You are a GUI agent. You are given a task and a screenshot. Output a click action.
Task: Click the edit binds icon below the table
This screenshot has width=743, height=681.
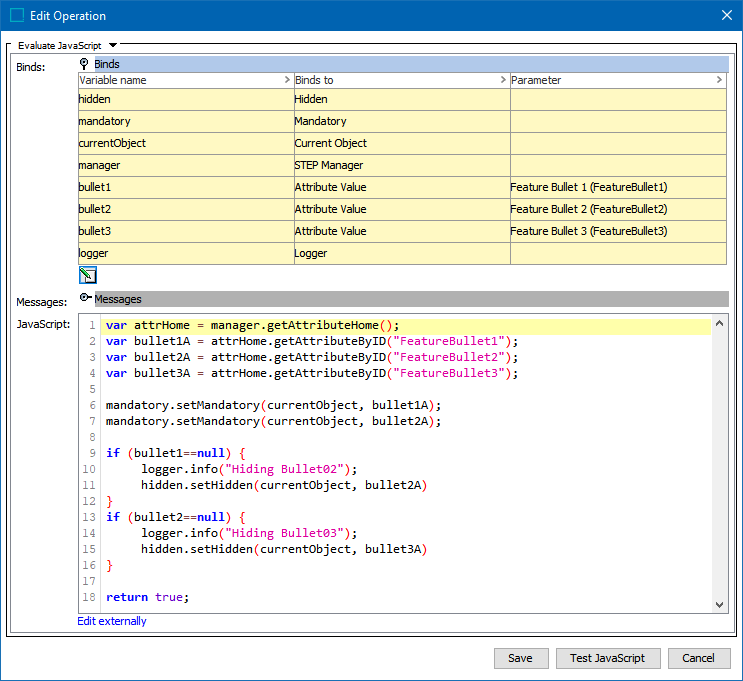coord(88,275)
